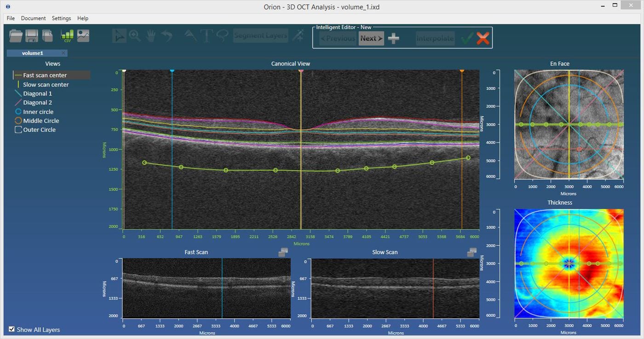
Task: Click the blue vertical line in Fast Scan
Action: [x=222, y=288]
